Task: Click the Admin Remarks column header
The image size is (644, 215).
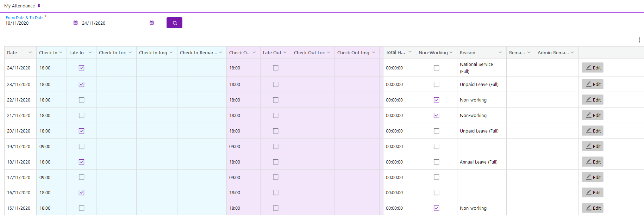Action: 553,53
